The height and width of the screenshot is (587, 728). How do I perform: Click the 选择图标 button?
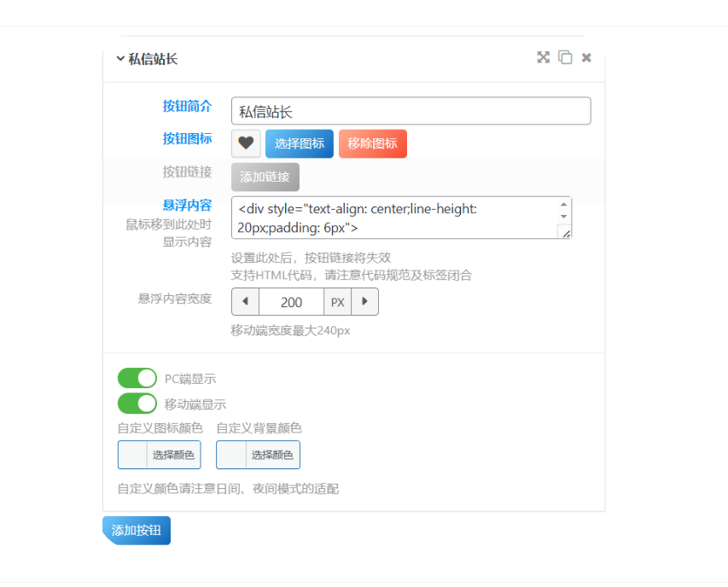coord(300,144)
